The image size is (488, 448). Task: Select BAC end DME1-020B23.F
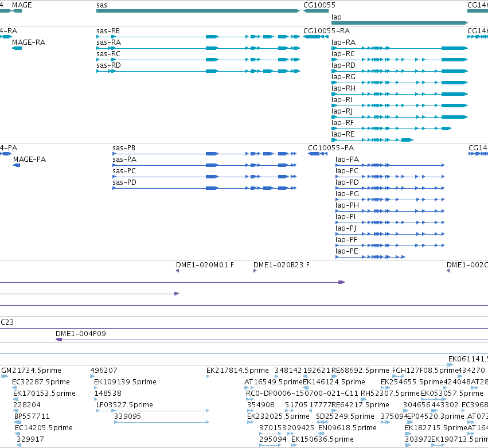255,271
